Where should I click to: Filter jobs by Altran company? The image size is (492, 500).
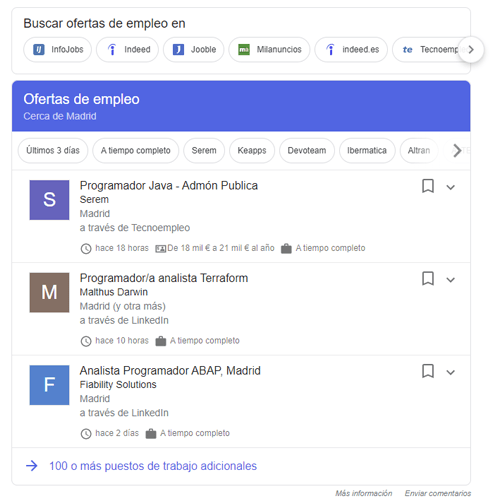419,151
